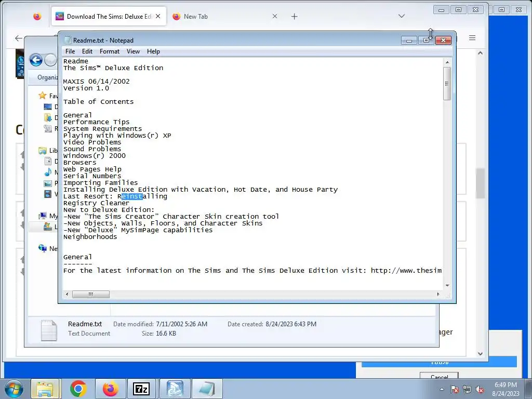Screen dimensions: 532x399
Task: Click the Pictures library icon in Explorer
Action: [x=48, y=183]
